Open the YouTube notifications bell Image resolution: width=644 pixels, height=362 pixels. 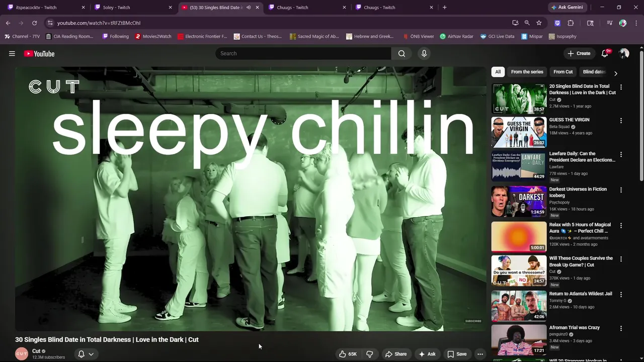tap(605, 54)
